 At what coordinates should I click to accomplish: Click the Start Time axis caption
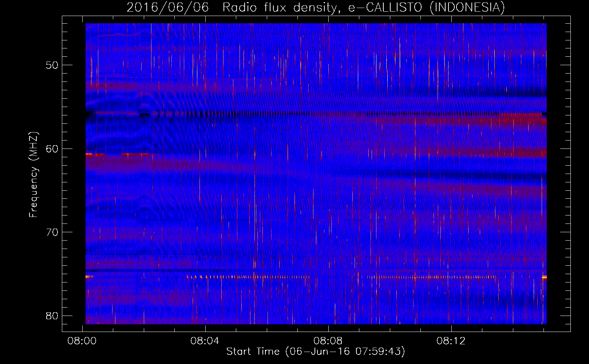(x=316, y=352)
